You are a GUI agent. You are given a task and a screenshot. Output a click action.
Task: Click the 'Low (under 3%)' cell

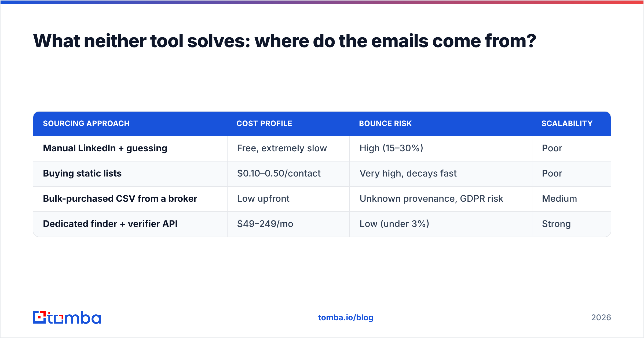[x=441, y=224]
